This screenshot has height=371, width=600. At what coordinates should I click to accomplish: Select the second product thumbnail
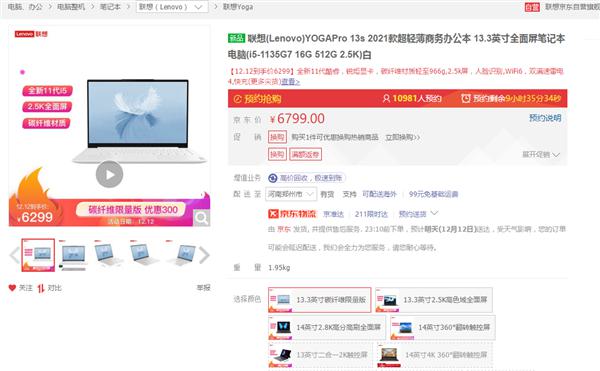point(73,255)
